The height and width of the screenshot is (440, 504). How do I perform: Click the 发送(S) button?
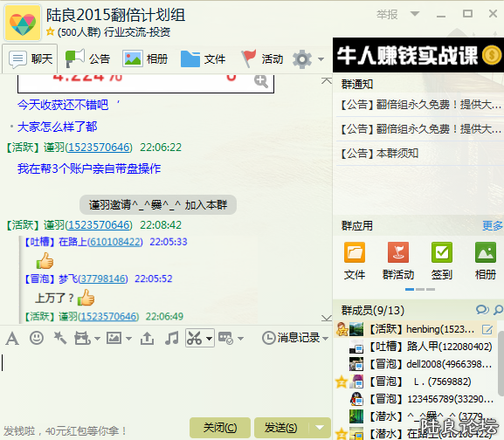point(281,428)
